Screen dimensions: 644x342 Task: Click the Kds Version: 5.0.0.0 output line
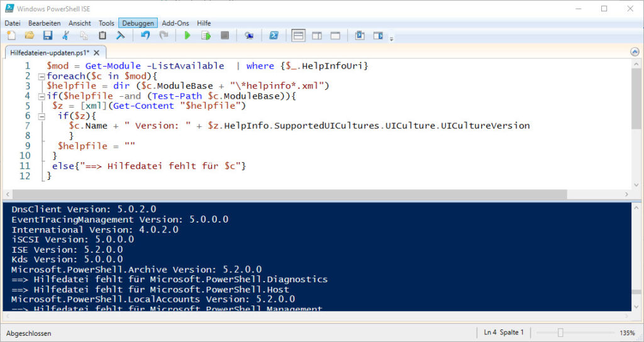(67, 260)
